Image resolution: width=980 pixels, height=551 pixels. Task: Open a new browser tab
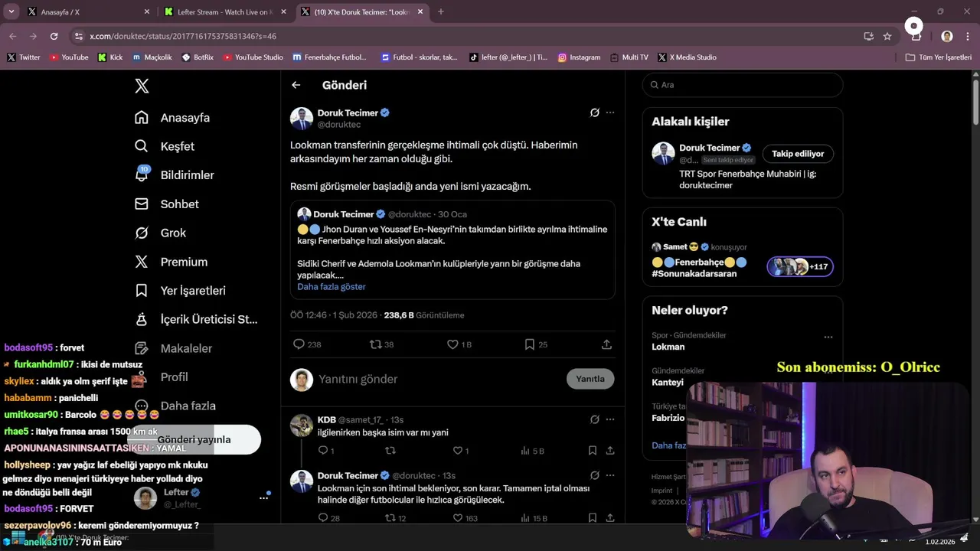(x=440, y=11)
